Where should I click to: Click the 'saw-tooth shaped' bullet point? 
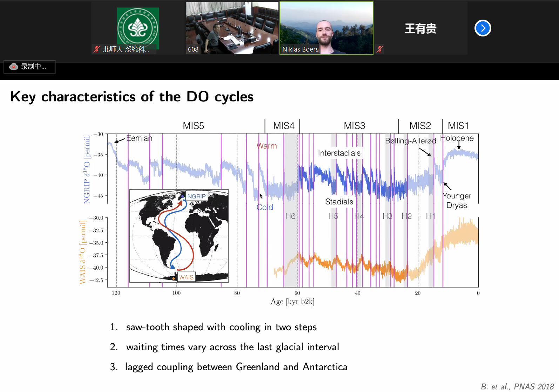[221, 327]
